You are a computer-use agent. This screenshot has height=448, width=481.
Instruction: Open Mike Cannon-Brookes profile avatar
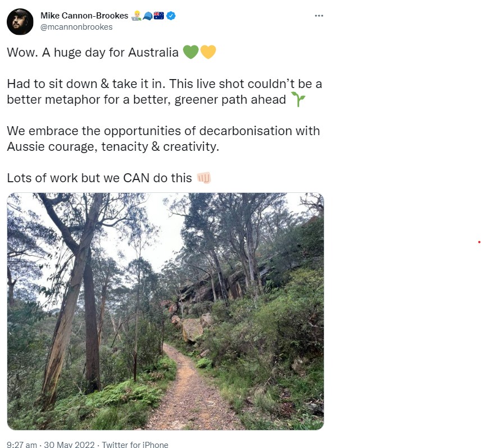20,21
